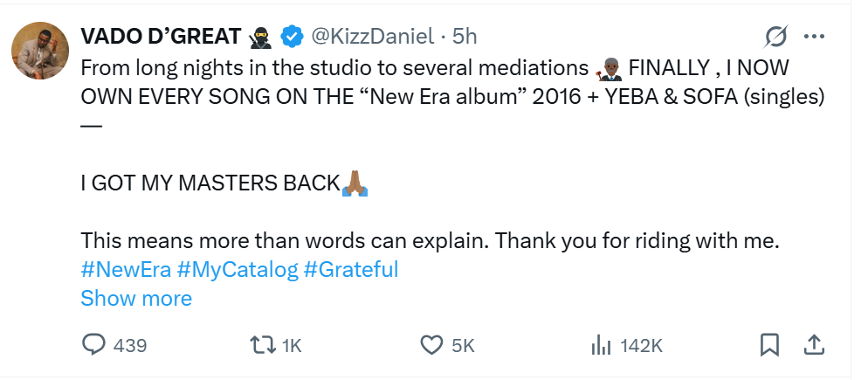Click the share upload arrow icon

(813, 345)
